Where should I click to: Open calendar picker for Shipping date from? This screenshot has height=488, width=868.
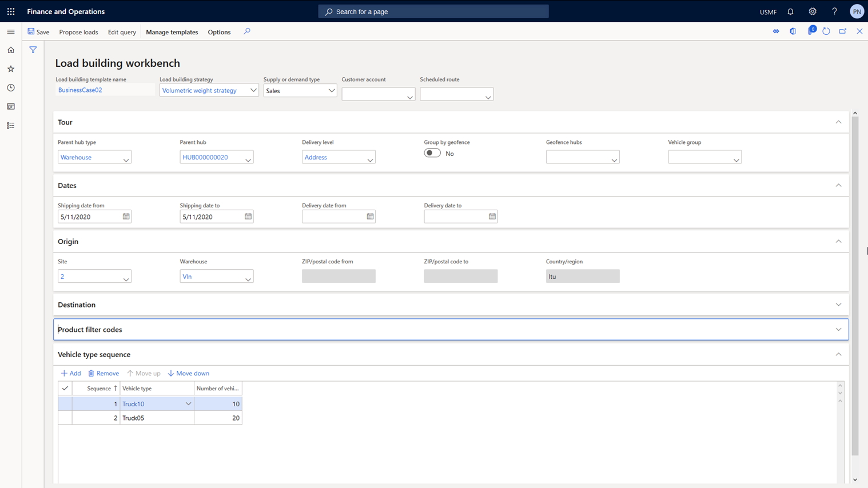126,217
